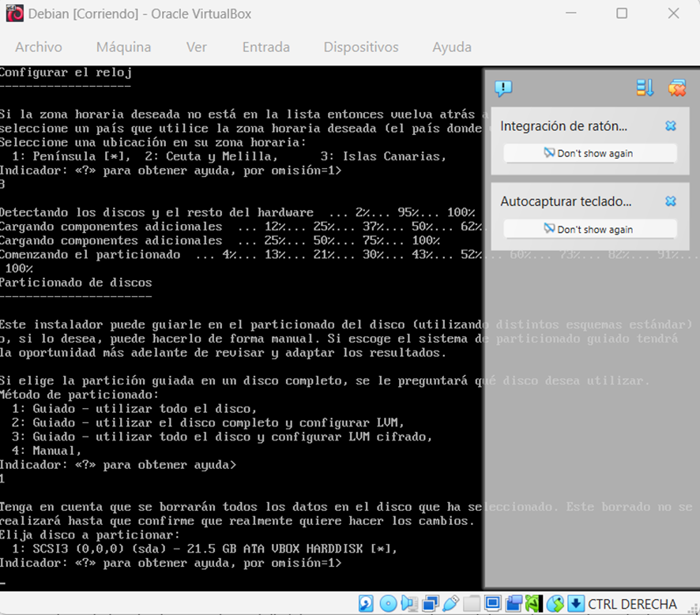
Task: Close the Integración de ratón notification
Action: (671, 126)
